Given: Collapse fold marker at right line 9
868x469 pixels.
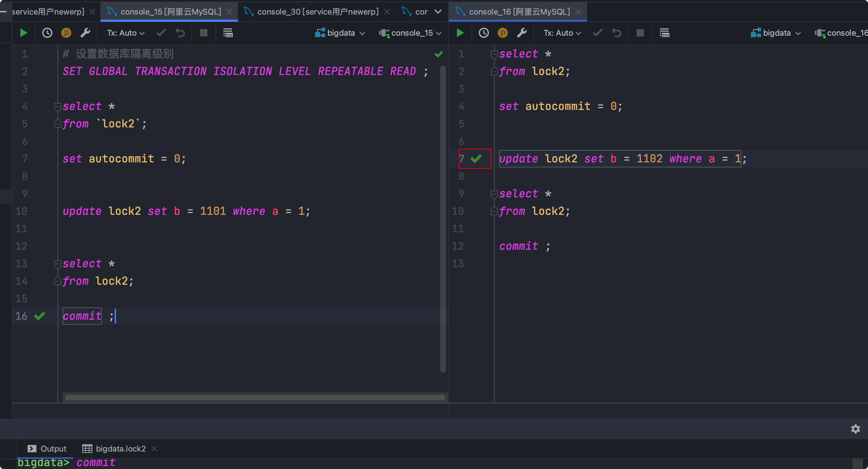Looking at the screenshot, I should 494,194.
